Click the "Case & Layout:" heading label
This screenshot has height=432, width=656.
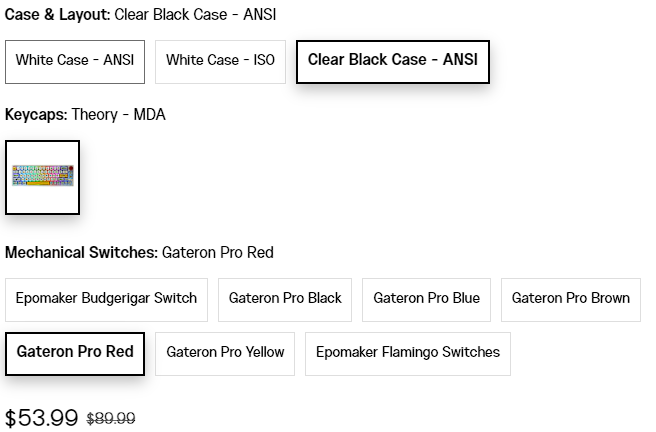pyautogui.click(x=57, y=15)
